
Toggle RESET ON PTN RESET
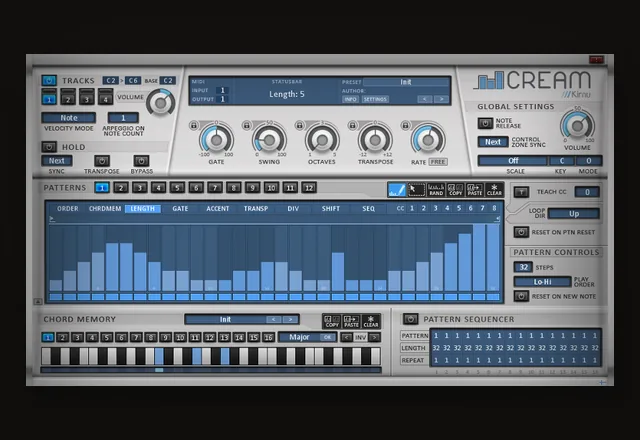tap(521, 232)
